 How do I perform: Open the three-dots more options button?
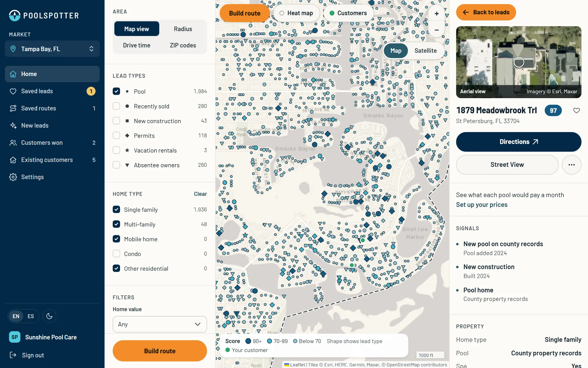(x=572, y=165)
